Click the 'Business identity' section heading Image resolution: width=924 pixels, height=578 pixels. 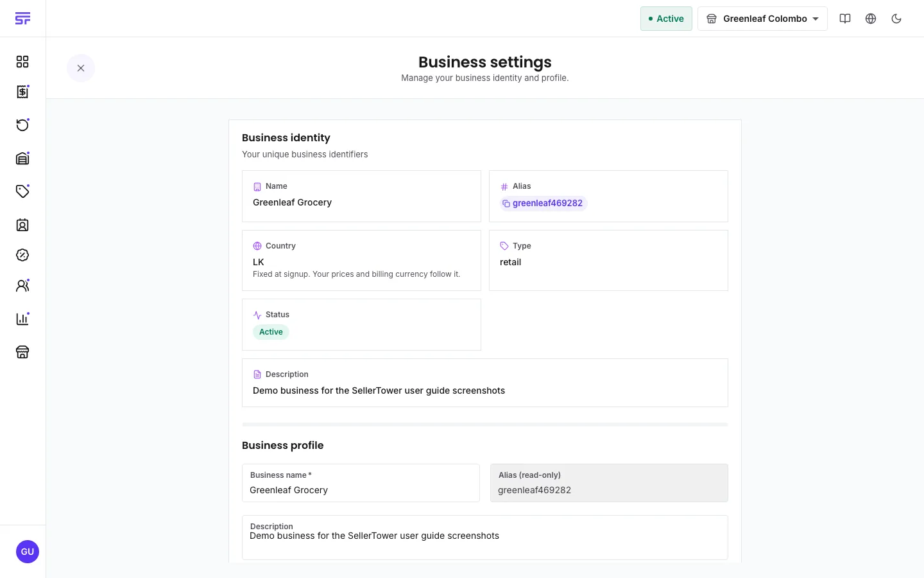286,137
